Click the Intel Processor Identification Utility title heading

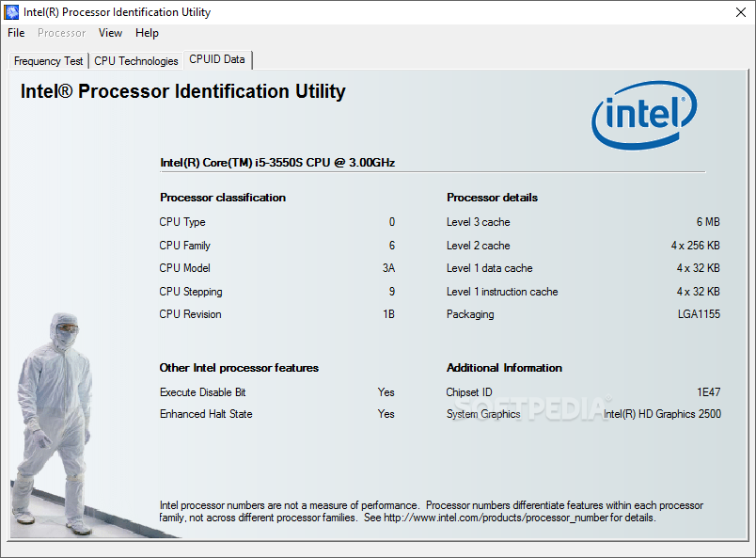(x=182, y=91)
